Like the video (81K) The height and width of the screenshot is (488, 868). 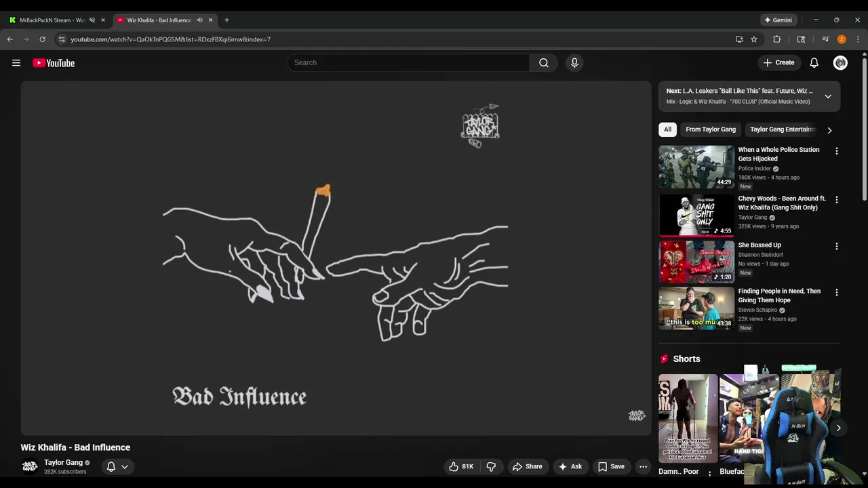click(x=461, y=466)
